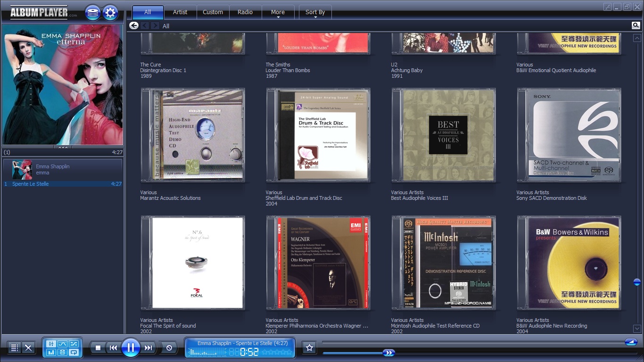Switch to the Custom tab

[213, 12]
